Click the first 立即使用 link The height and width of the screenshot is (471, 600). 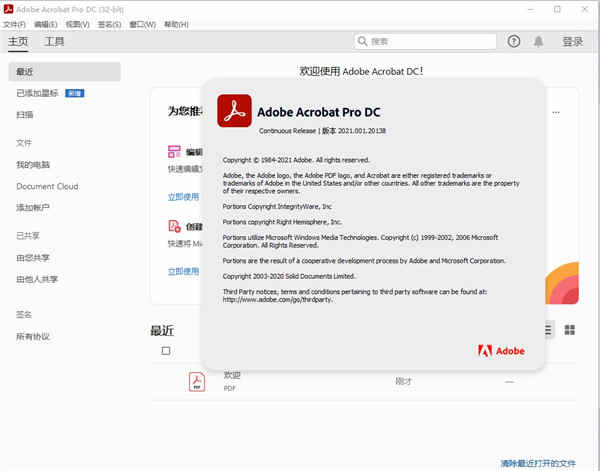(183, 197)
